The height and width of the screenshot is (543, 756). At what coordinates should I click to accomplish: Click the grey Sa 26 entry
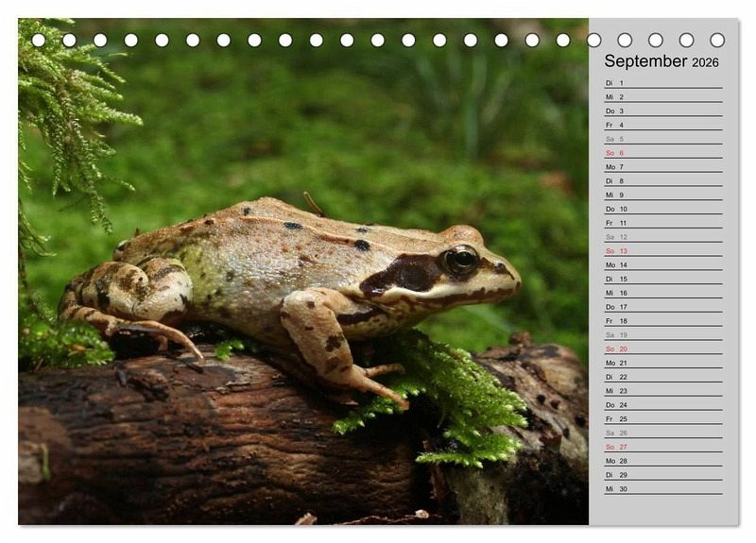662,433
